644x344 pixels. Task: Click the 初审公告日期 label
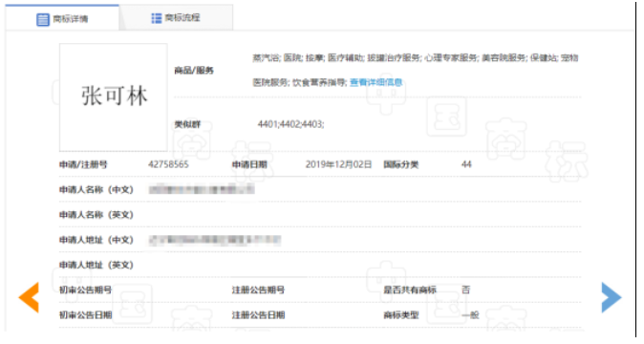85,314
